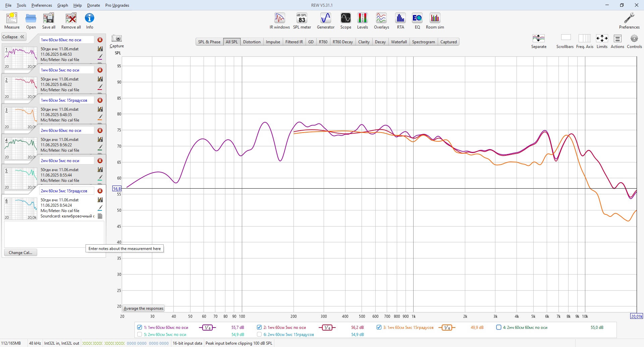Toggle the Freq. Axis mode

point(585,42)
